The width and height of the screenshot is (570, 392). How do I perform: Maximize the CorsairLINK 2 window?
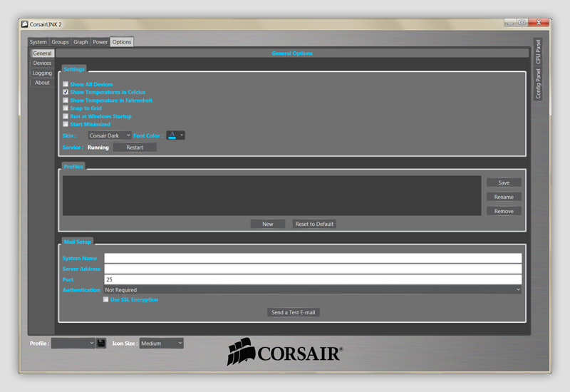point(522,23)
